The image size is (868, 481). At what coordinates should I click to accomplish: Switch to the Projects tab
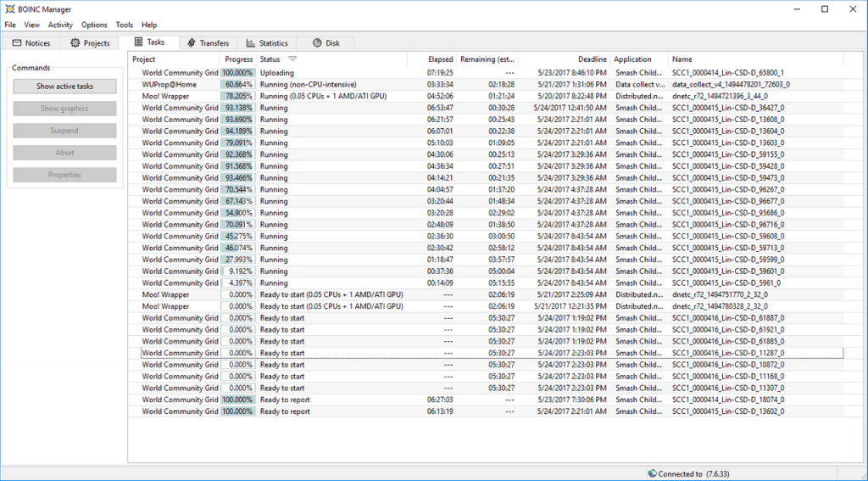pos(90,43)
